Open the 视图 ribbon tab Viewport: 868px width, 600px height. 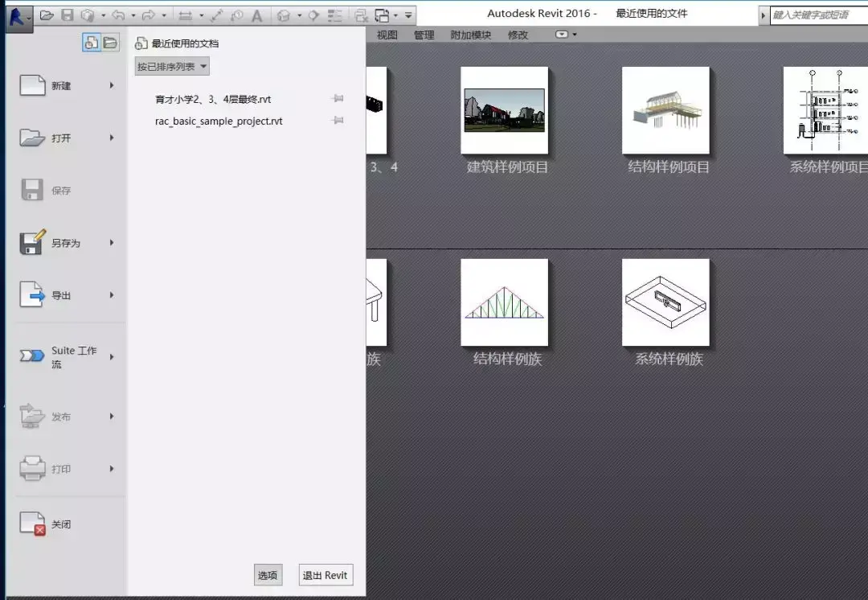(387, 35)
